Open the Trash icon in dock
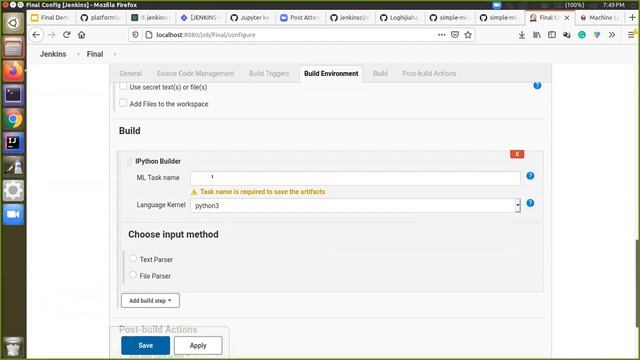Image resolution: width=640 pixels, height=360 pixels. click(13, 347)
